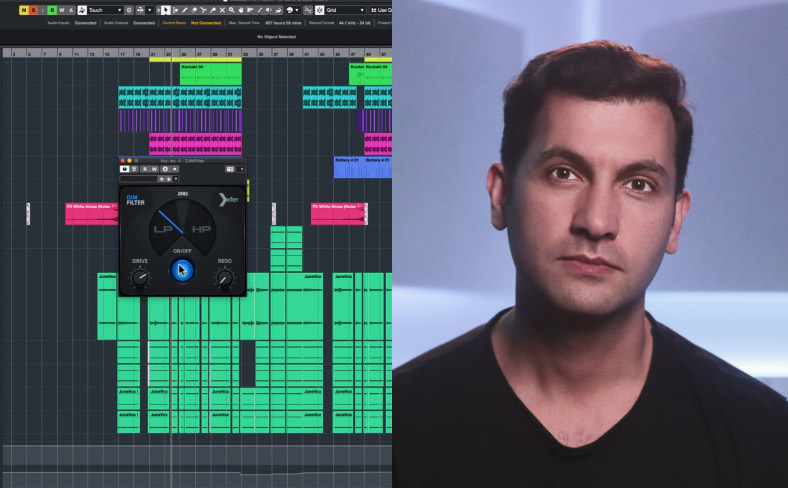
Task: Click the yellow locator range in ruler
Action: (x=195, y=60)
